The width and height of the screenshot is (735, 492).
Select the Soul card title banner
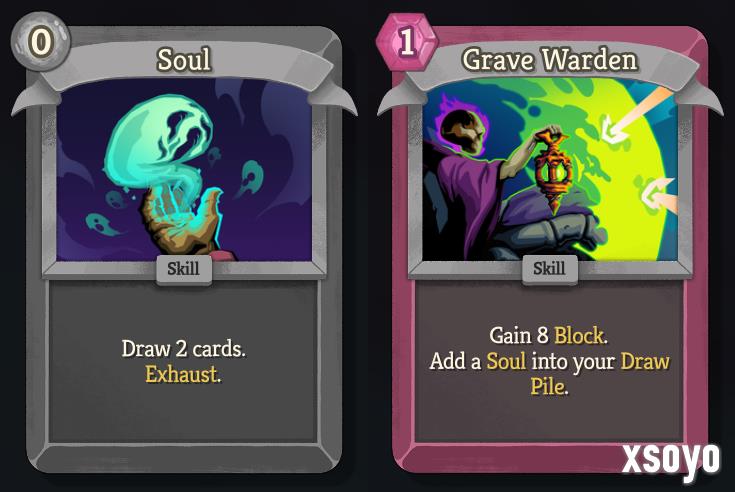coord(184,61)
